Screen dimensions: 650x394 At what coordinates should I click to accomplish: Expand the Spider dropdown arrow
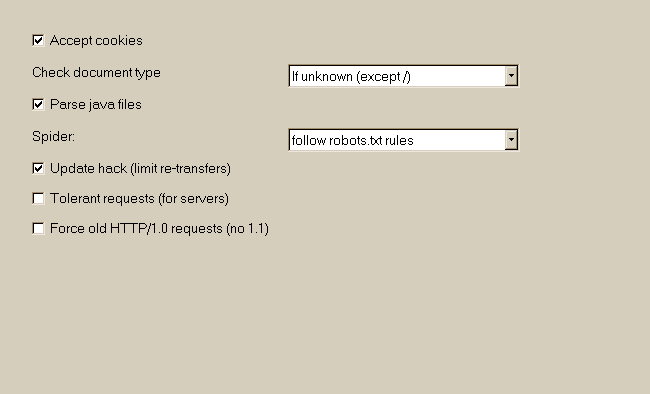511,140
